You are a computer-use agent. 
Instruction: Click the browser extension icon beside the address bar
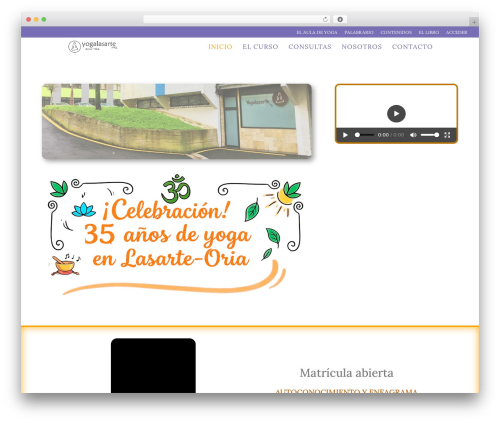pos(340,19)
